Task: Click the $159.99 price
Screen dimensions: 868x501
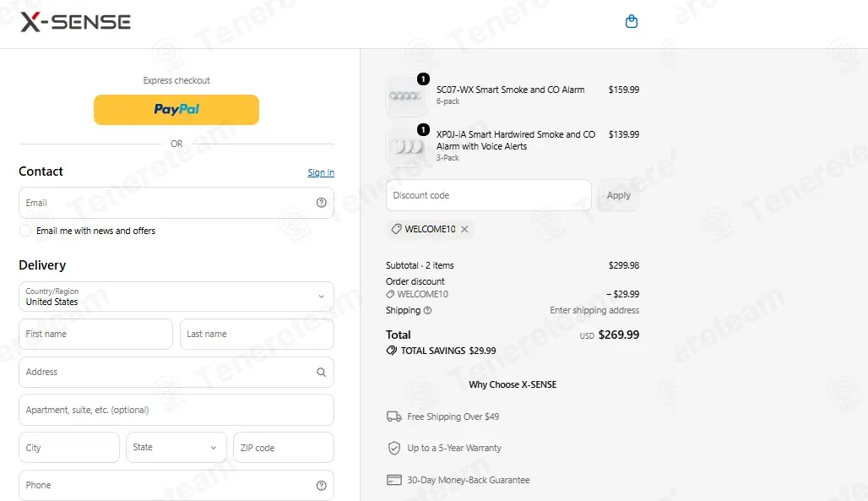Action: 624,90
